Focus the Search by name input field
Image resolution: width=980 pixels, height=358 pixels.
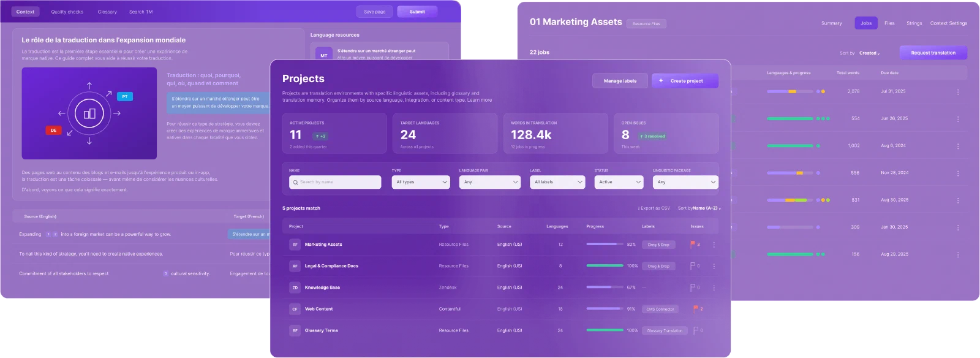tap(335, 182)
